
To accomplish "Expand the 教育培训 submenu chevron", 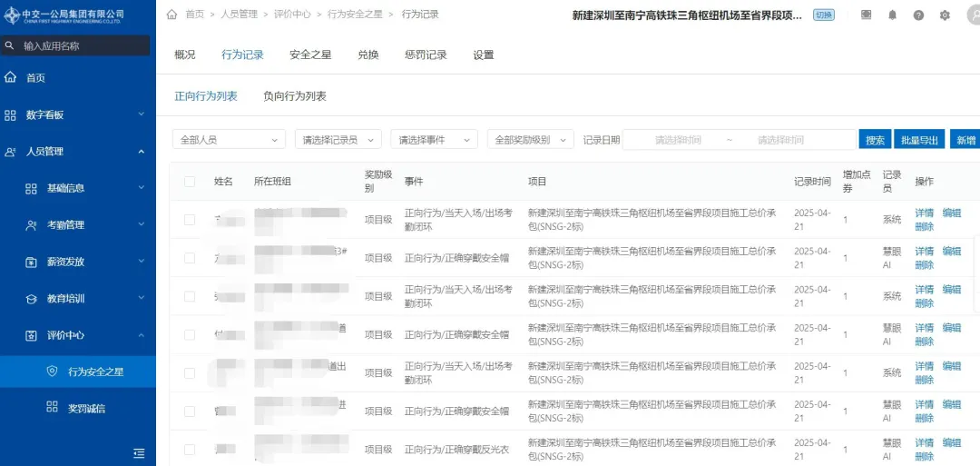I will coord(142,298).
